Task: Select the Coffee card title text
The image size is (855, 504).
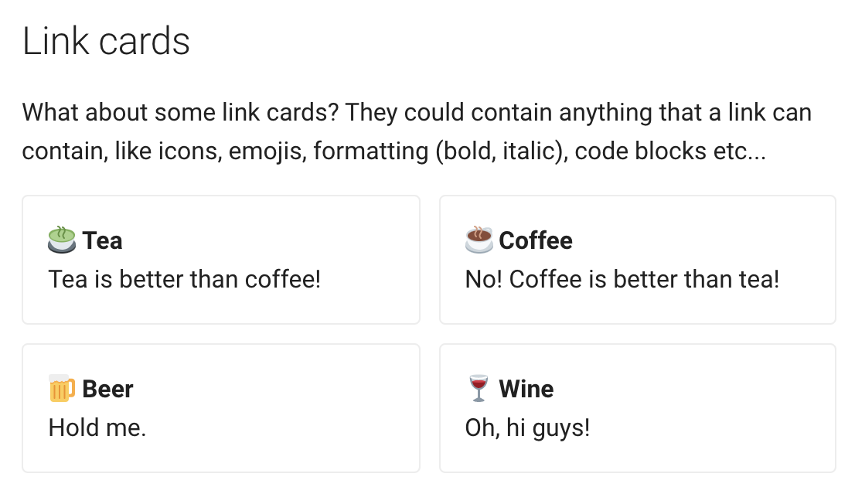Action: coord(537,240)
